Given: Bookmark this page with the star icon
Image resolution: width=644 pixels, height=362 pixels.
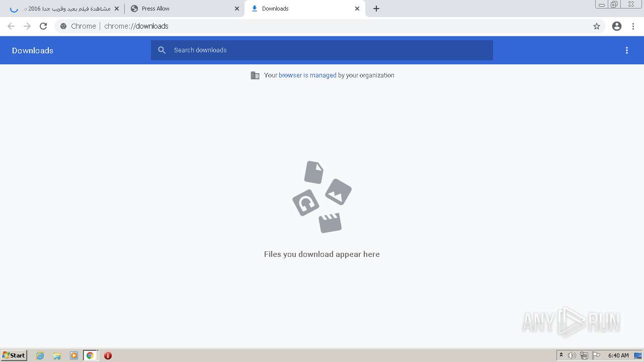Looking at the screenshot, I should coord(597,26).
